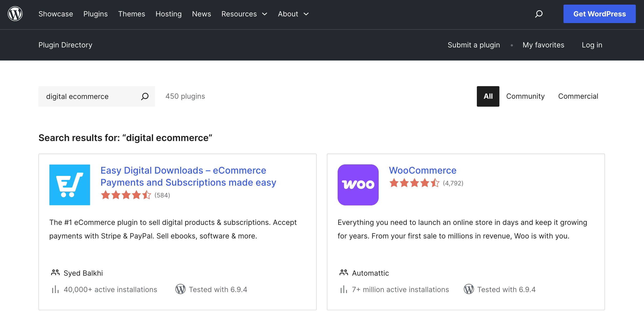
Task: Open the WooCommerce plugin title link
Action: click(x=423, y=171)
